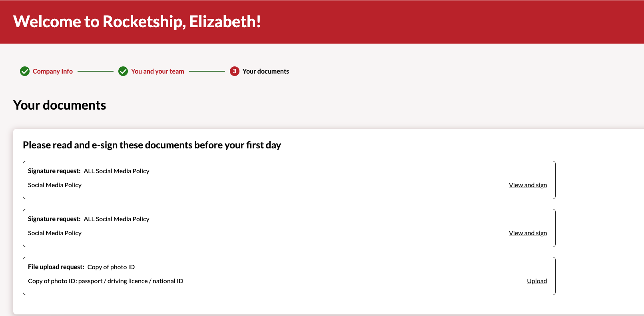Click first request's ALL Social Media Policy title
This screenshot has height=316, width=644.
(x=116, y=171)
